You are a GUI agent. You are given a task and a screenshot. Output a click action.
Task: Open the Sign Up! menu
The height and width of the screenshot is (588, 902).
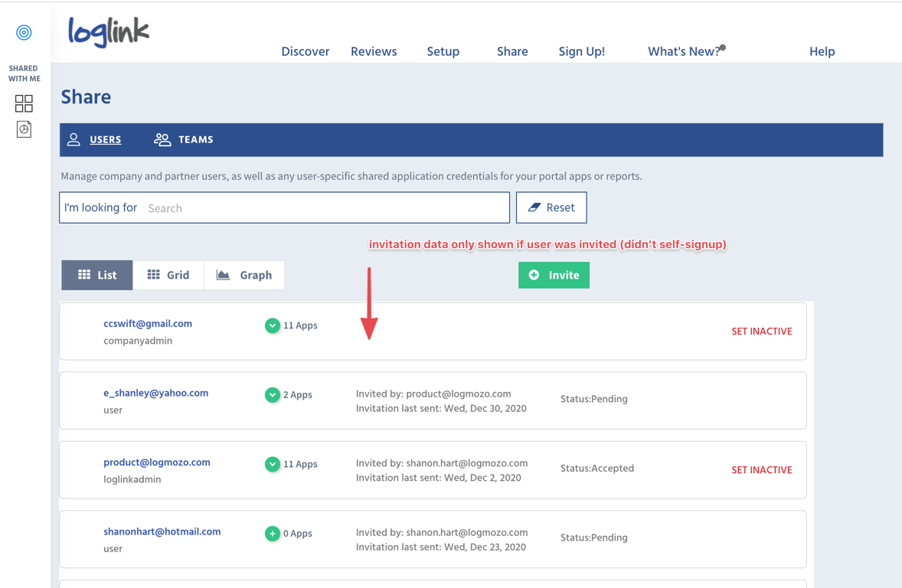tap(582, 51)
